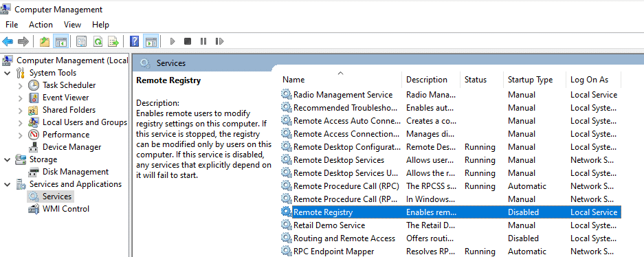
Task: Click the Restart Service icon
Action: point(219,41)
